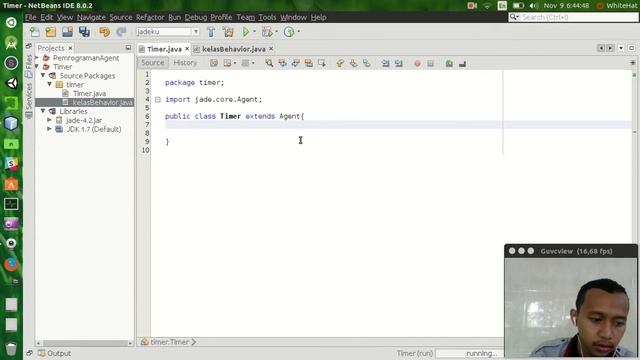Click the Comment editor toolbar icon
Image resolution: width=640 pixels, height=360 pixels.
pos(449,63)
